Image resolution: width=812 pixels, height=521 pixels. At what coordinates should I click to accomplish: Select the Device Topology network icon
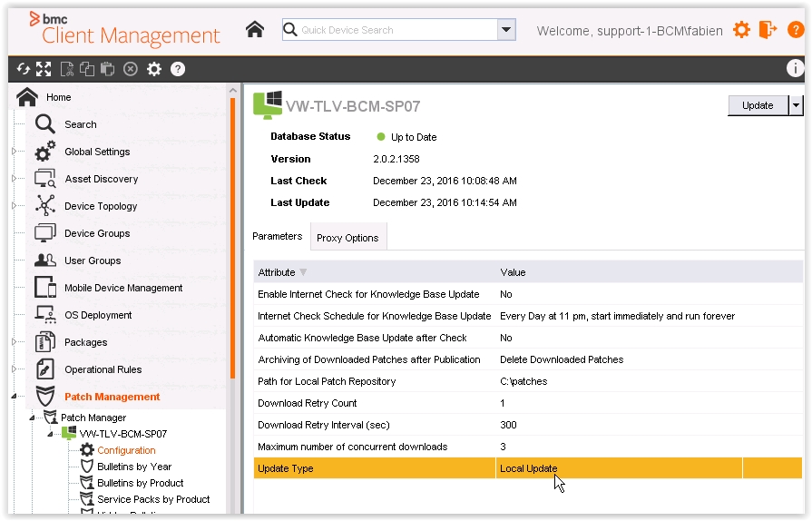(x=45, y=206)
